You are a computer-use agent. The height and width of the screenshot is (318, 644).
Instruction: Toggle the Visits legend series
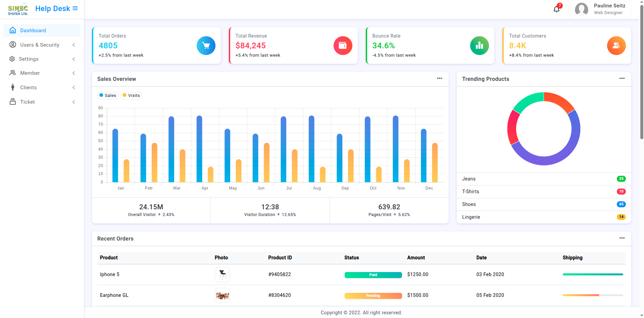click(131, 96)
